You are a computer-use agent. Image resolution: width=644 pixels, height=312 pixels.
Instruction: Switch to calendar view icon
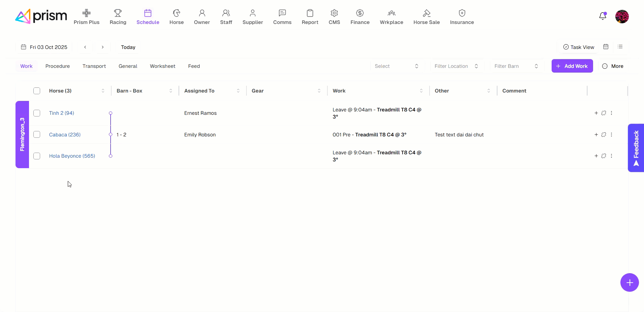click(606, 47)
